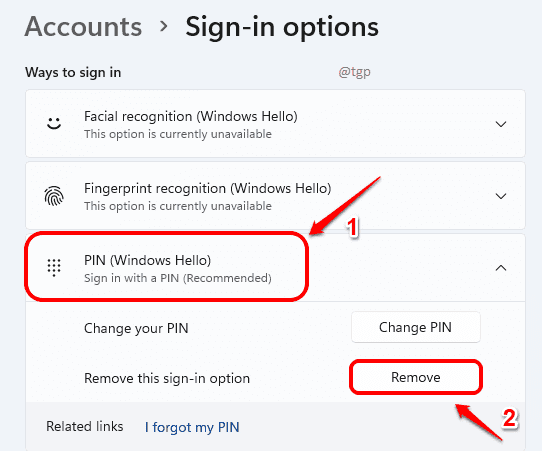542x451 pixels.
Task: Click Remove this sign-in option label
Action: tap(167, 378)
